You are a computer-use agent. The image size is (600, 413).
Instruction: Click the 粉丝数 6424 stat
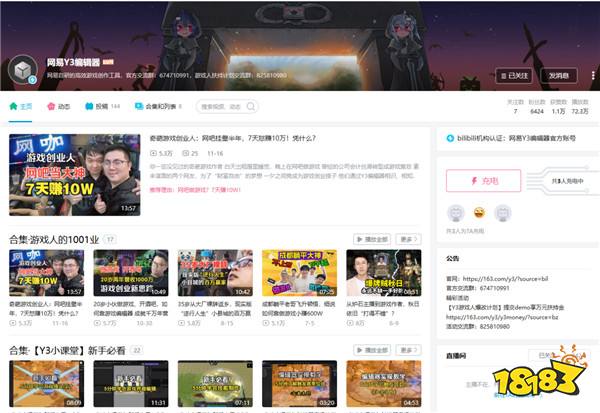click(537, 107)
